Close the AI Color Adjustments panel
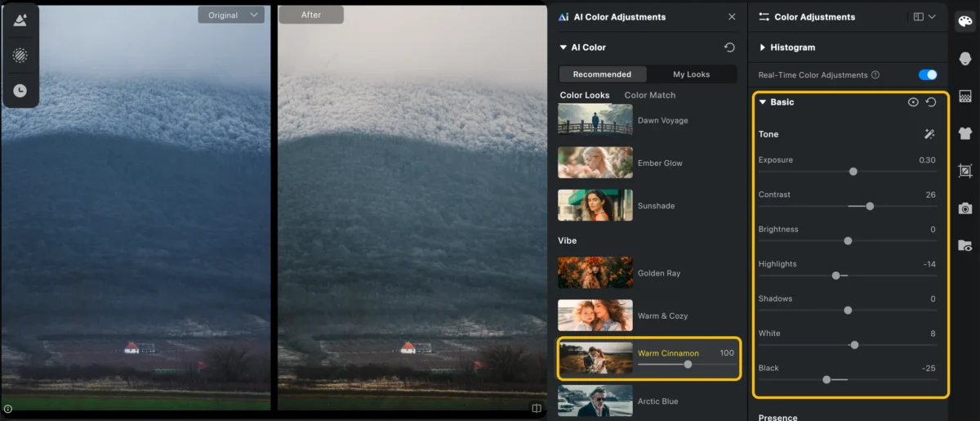This screenshot has height=421, width=980. [732, 16]
